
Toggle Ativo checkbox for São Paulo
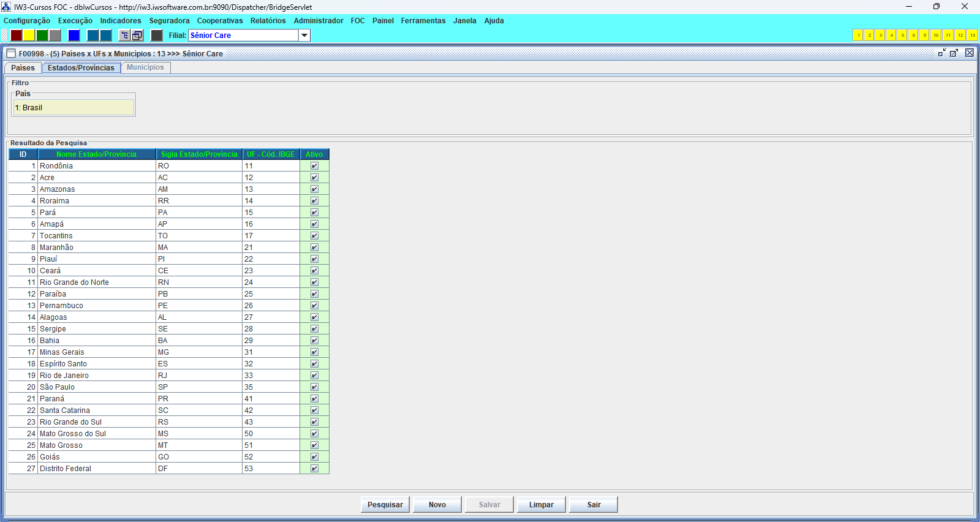314,387
